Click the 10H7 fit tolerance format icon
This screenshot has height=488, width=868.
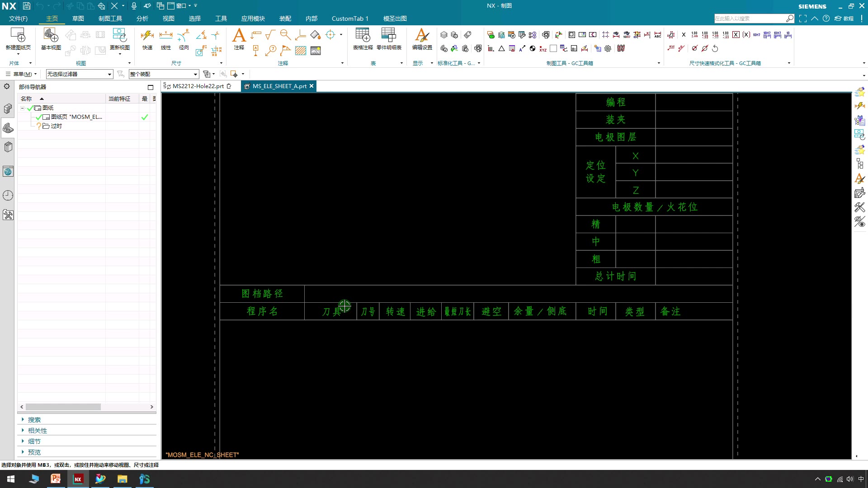pos(756,35)
